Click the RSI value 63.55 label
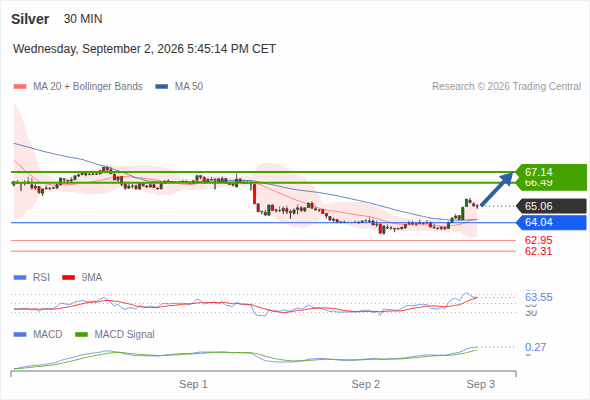 tap(539, 297)
